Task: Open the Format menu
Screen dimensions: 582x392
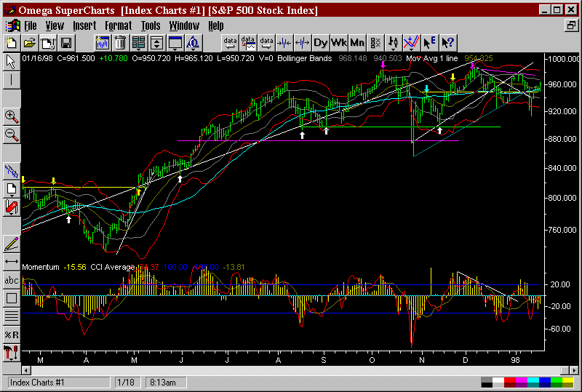Action: (x=118, y=25)
